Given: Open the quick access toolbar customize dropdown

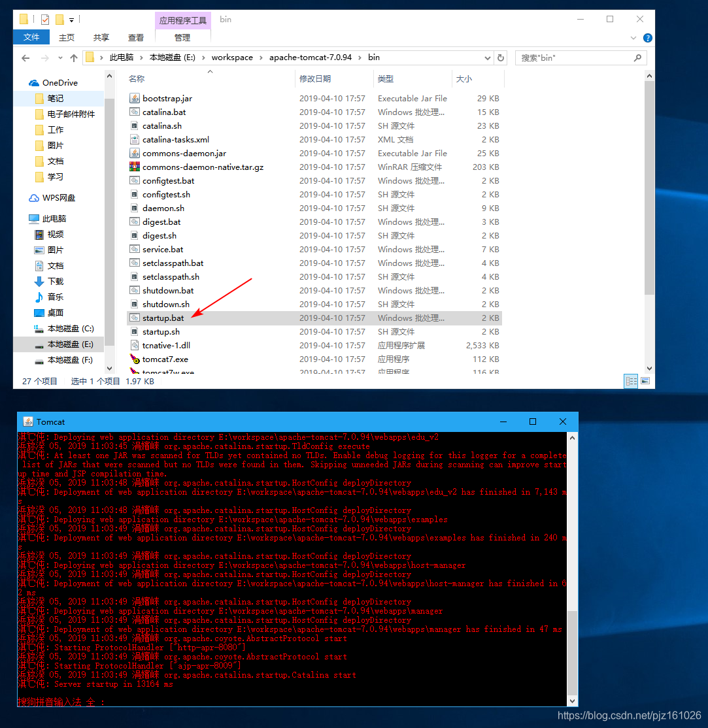Looking at the screenshot, I should [71, 20].
